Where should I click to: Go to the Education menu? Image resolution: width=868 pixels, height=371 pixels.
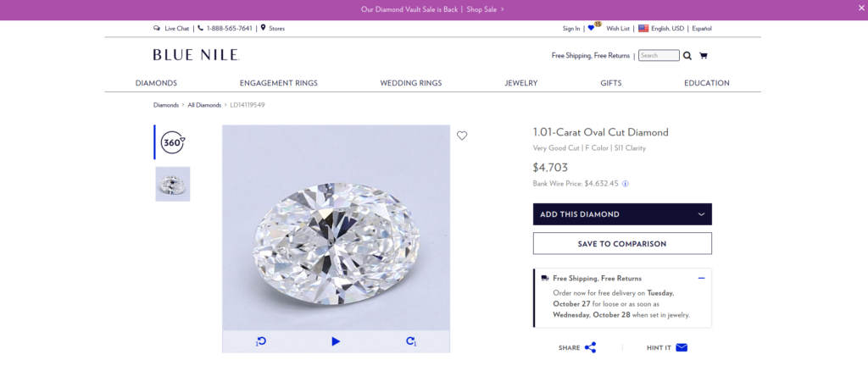[706, 83]
